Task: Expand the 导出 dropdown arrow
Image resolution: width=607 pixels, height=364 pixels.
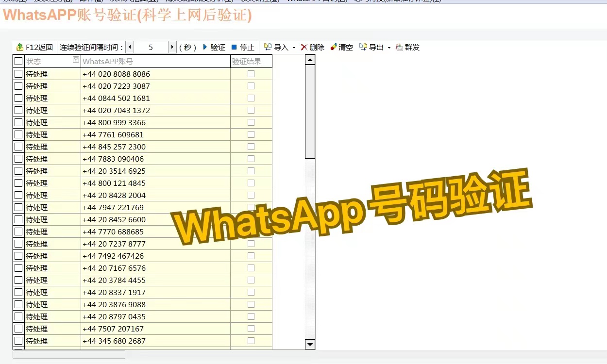Action: (389, 48)
